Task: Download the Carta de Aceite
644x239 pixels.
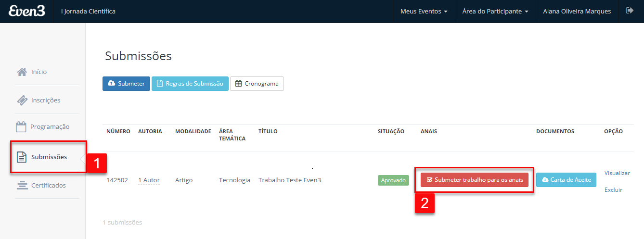Action: point(566,180)
